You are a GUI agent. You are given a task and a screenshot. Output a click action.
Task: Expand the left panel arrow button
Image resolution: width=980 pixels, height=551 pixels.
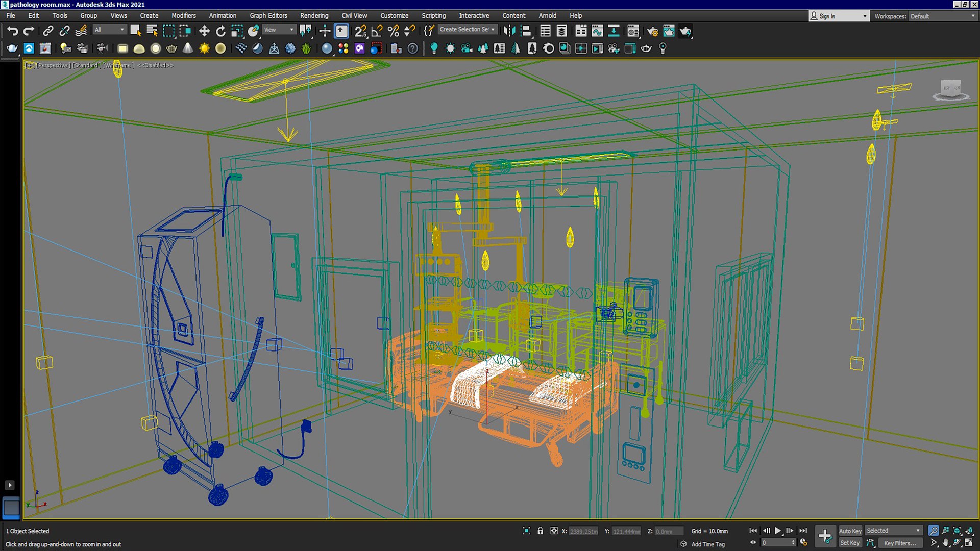point(10,485)
